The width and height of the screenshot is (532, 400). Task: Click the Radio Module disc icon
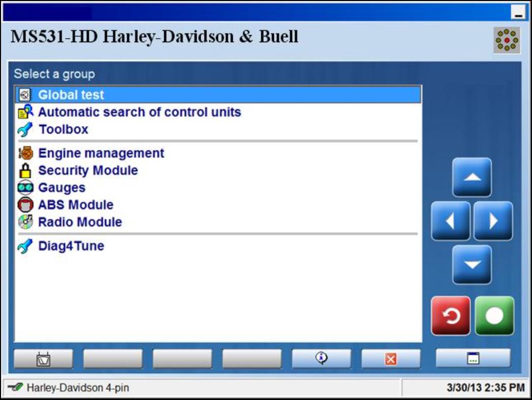pyautogui.click(x=25, y=222)
